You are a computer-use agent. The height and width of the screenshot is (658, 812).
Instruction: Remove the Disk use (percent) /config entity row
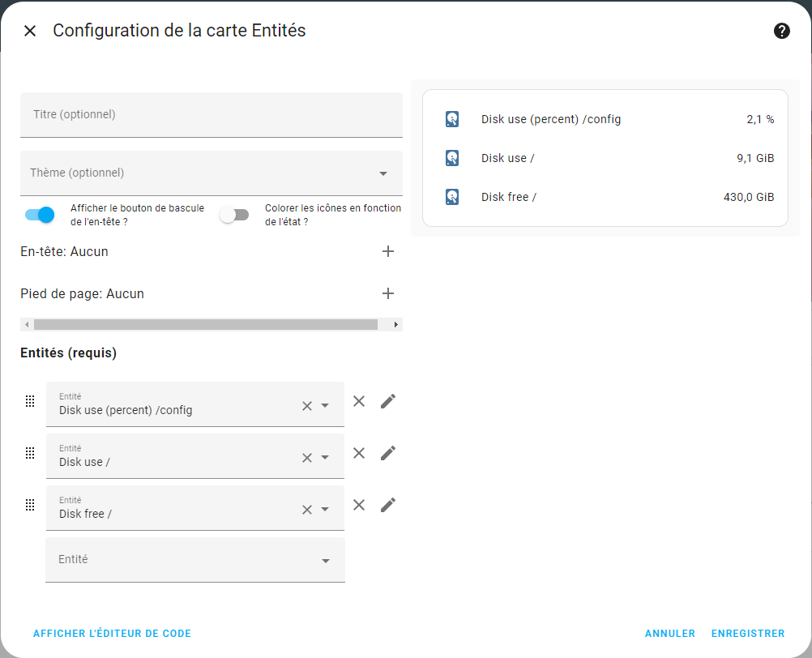coord(359,401)
